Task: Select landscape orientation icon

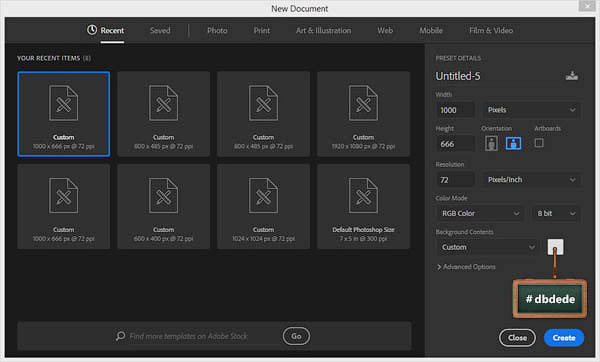Action: (513, 143)
